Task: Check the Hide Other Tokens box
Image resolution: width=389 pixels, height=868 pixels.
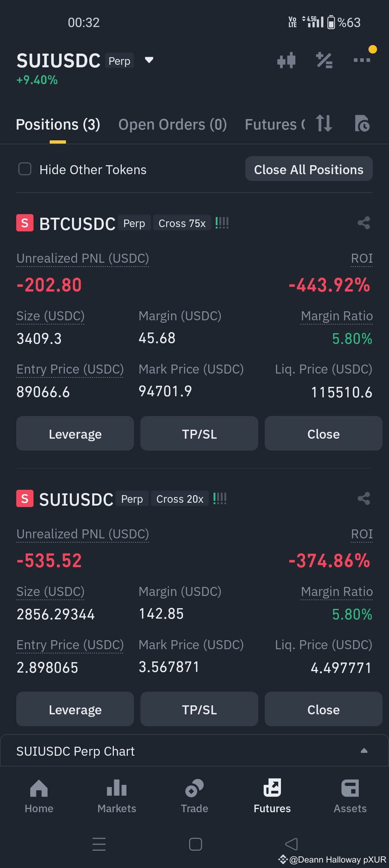Action: 25,169
